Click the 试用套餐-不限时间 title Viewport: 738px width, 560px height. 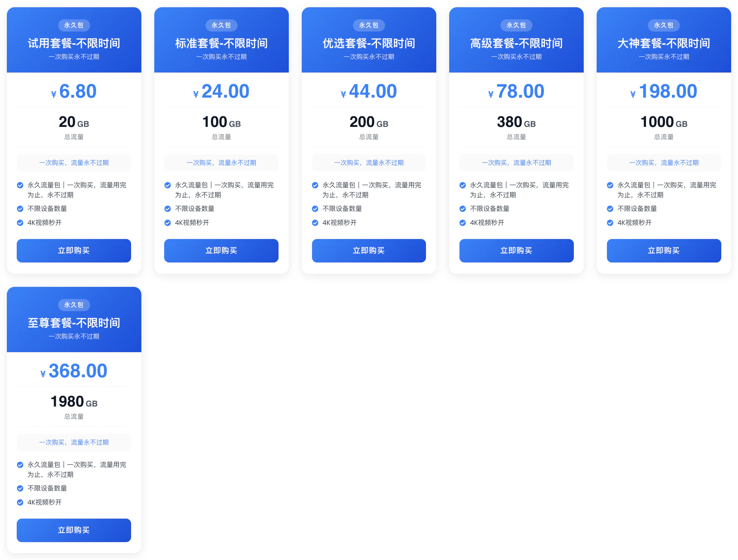(x=74, y=43)
